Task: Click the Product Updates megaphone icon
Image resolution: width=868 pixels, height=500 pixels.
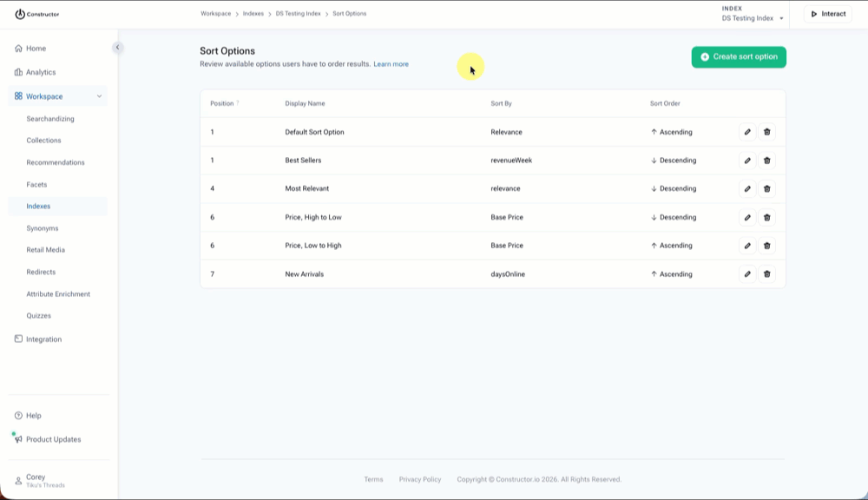Action: tap(18, 439)
